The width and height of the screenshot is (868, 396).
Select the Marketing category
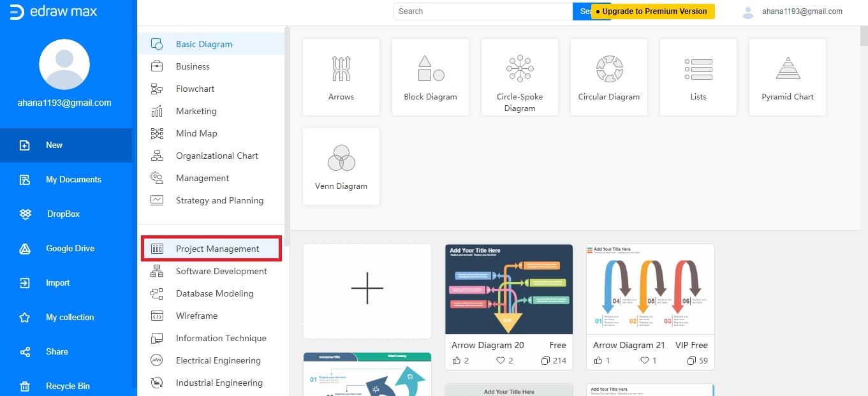click(211, 111)
